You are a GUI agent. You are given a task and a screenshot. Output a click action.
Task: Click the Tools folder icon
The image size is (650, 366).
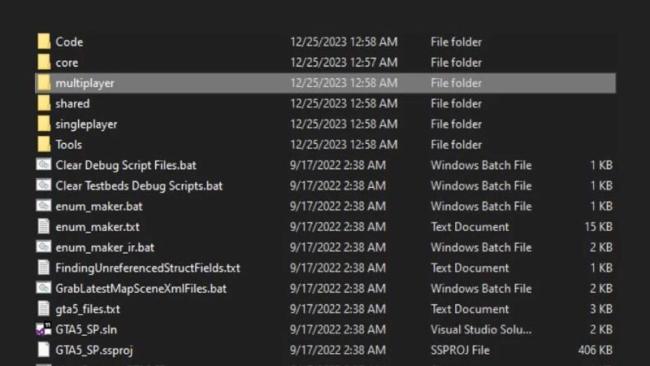tap(44, 144)
